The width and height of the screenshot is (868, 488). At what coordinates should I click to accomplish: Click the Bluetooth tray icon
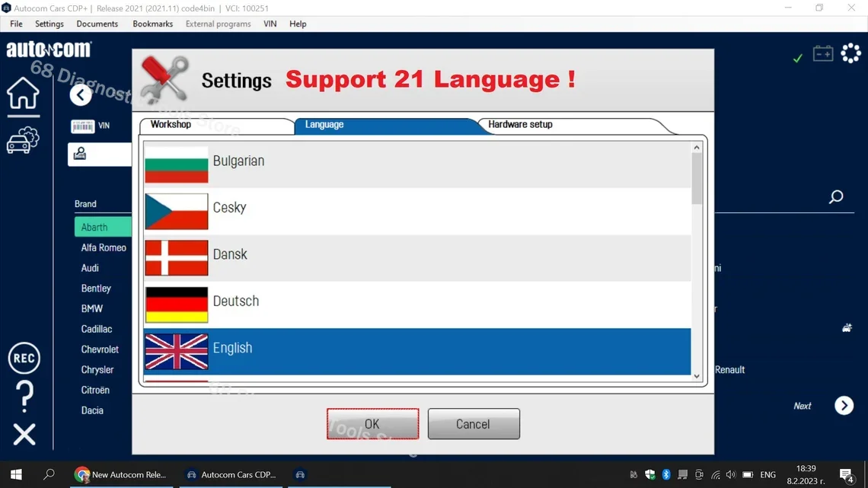point(666,475)
